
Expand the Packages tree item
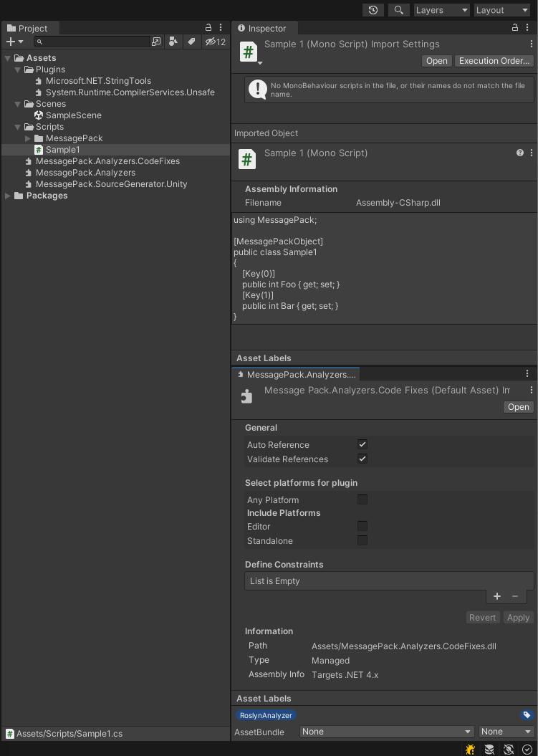tap(7, 195)
